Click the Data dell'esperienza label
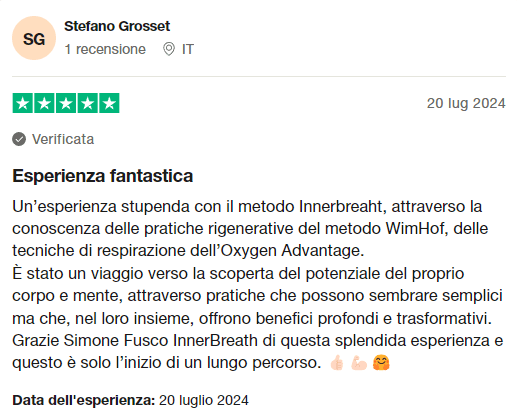The image size is (517, 419). 84,400
